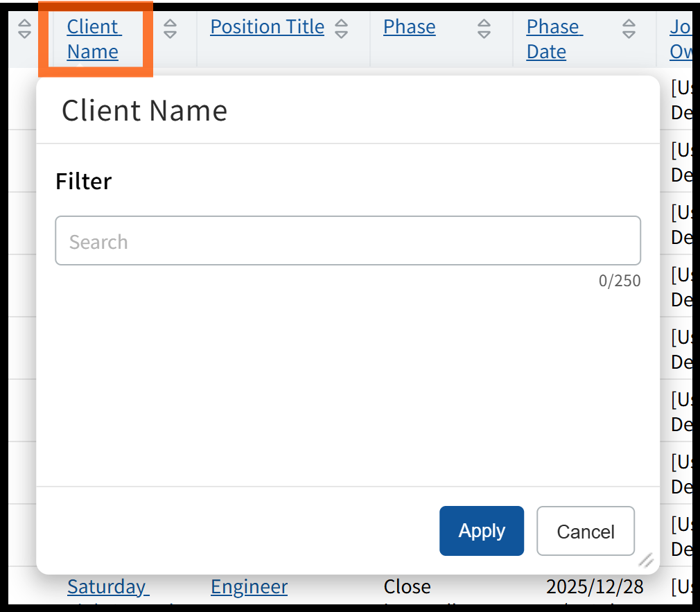Grab the dialog resize handle corner

(x=646, y=560)
